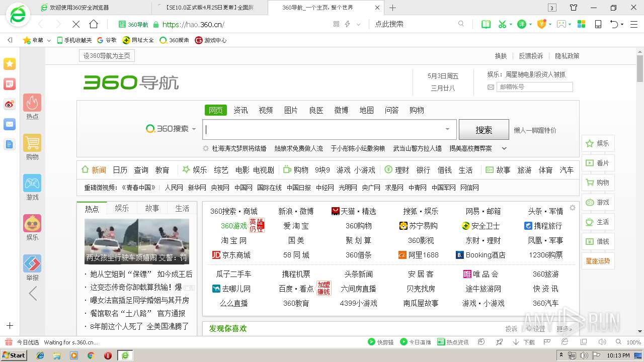Open the colorful app grid extension

pos(581,24)
